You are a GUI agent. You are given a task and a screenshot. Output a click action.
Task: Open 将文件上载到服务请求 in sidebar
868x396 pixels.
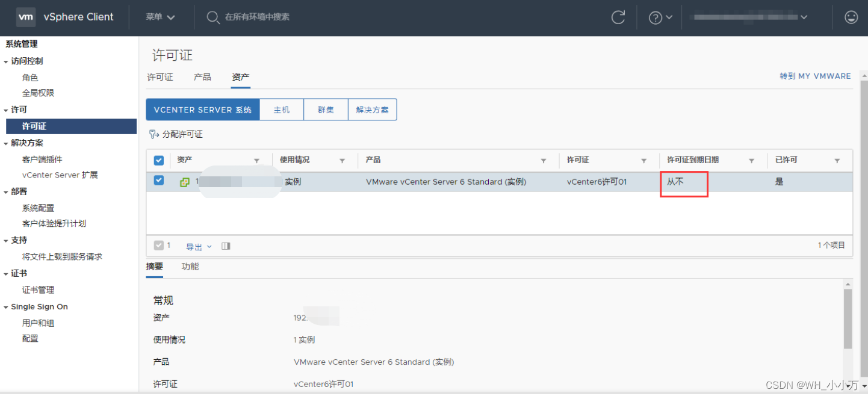coord(62,256)
